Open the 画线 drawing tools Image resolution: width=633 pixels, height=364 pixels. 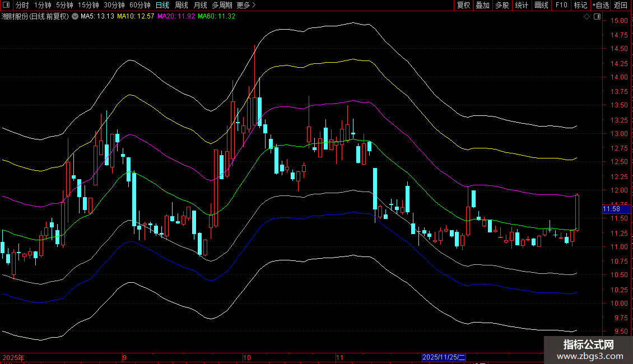[541, 5]
